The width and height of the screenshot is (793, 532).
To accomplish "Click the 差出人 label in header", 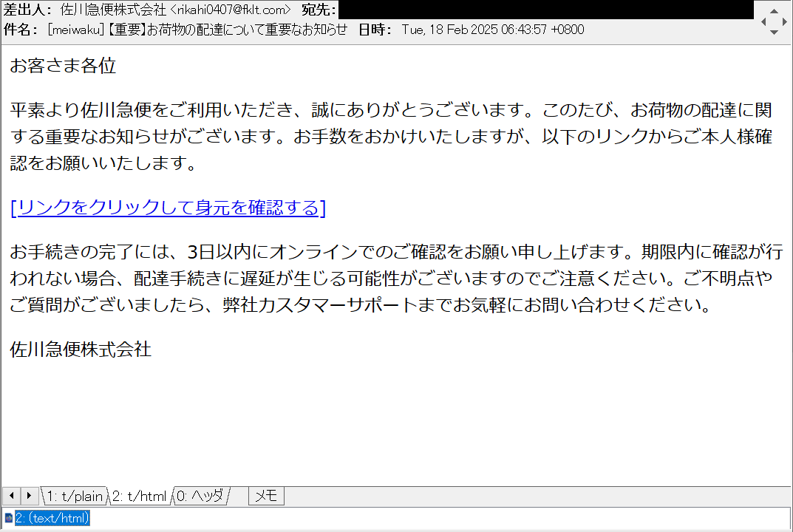I will coord(27,10).
